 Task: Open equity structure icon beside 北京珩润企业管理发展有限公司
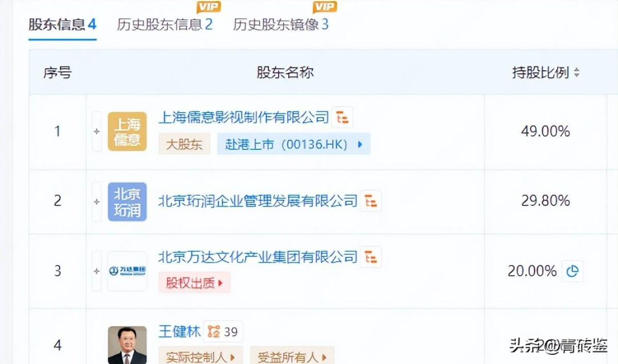[x=370, y=201]
